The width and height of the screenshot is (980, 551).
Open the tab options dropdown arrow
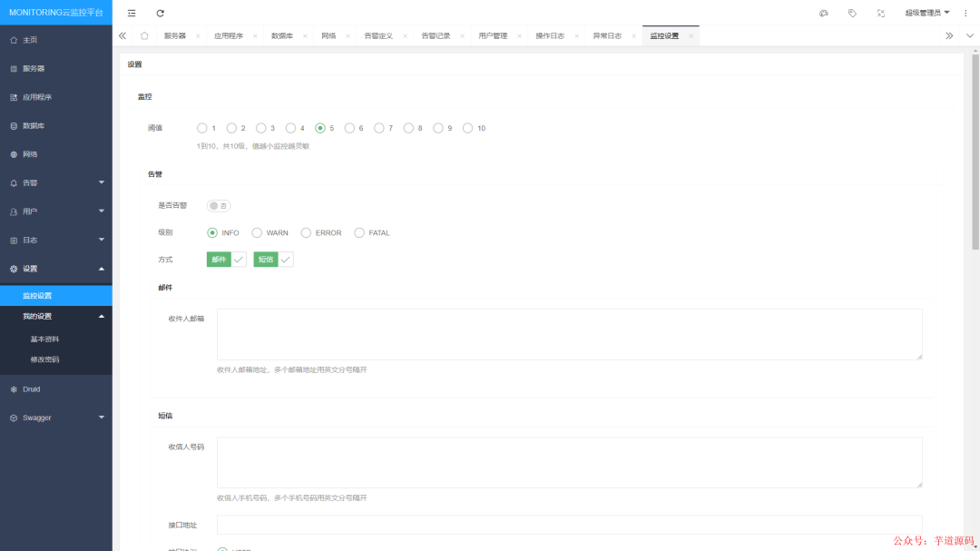970,36
